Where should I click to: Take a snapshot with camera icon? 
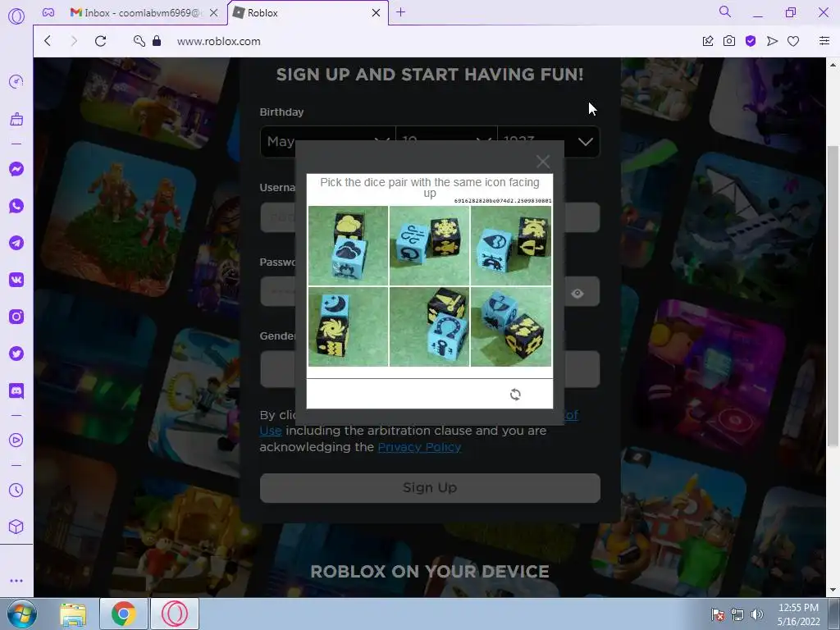click(x=729, y=41)
